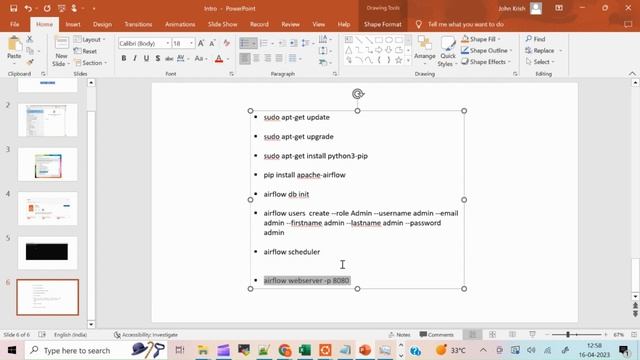
Task: Undo the last action
Action: pos(28,8)
